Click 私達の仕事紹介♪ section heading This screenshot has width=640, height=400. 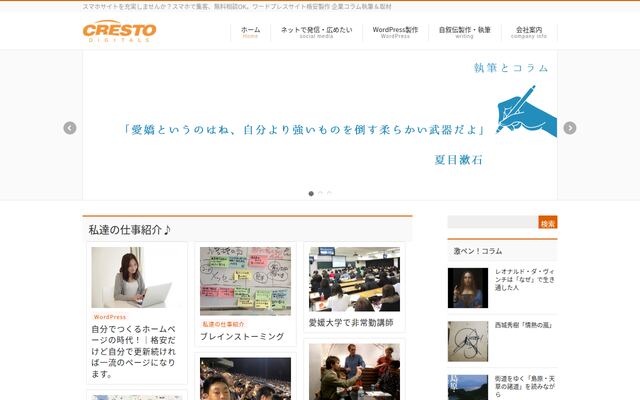tap(129, 230)
